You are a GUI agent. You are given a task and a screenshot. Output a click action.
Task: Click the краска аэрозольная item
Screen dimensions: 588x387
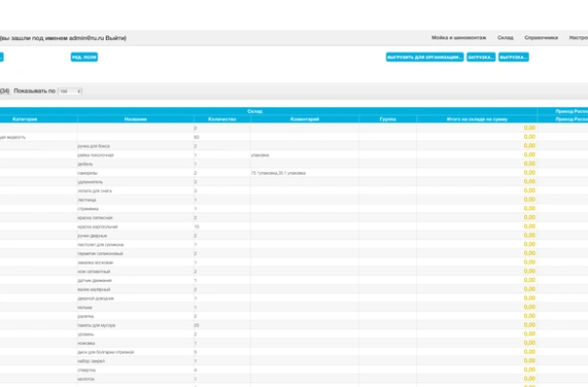[97, 226]
